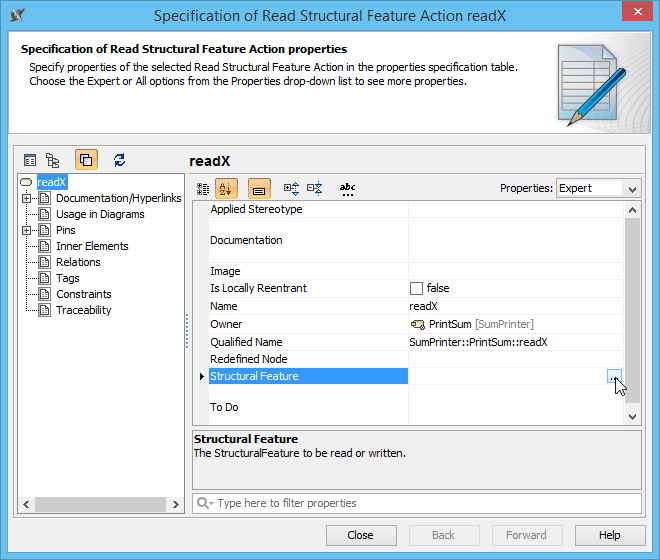Click the Close button
The width and height of the screenshot is (660, 560).
pos(361,535)
